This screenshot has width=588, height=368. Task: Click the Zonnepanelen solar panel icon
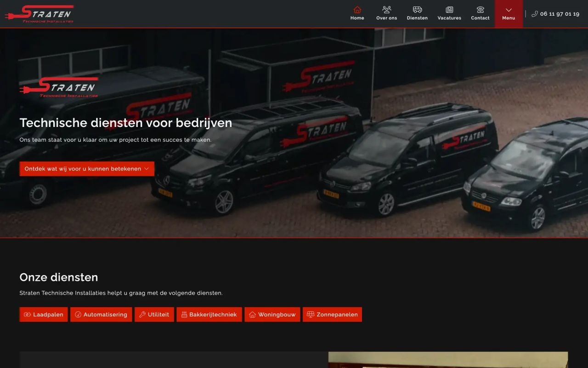[311, 315]
